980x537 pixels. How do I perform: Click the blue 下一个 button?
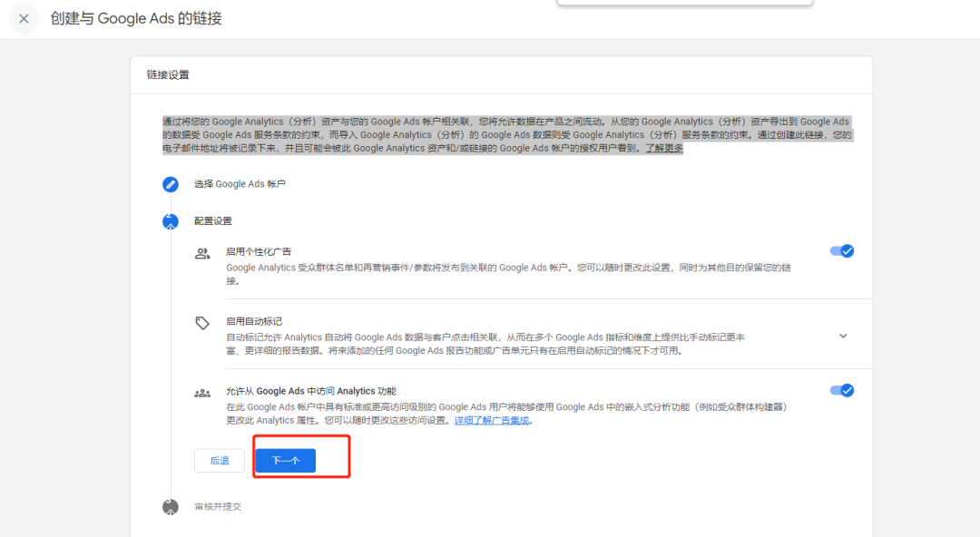coord(285,461)
